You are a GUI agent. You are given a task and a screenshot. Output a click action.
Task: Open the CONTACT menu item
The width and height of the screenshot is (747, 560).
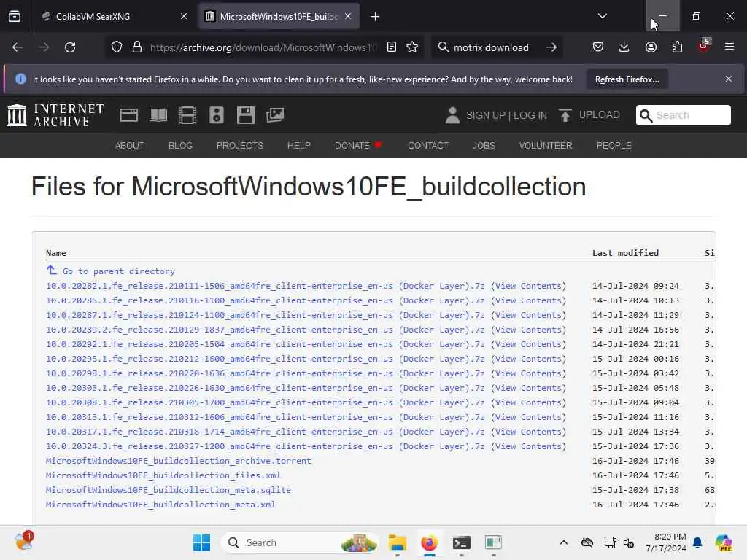[427, 146]
